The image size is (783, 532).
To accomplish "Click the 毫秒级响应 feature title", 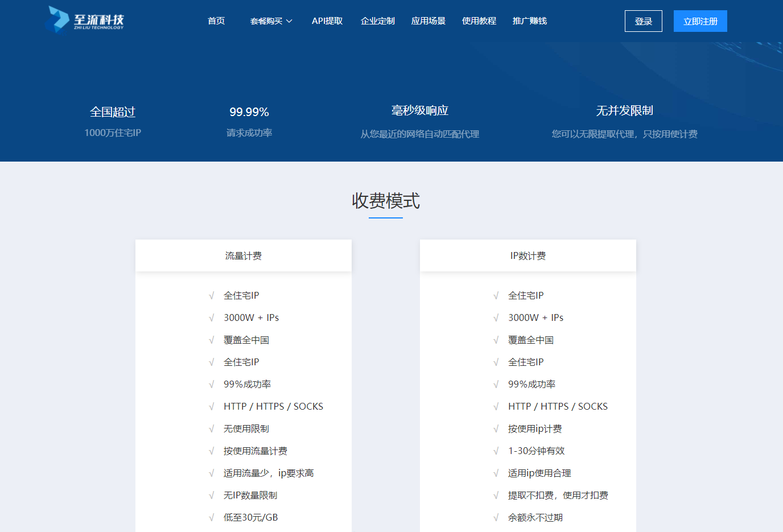I will [419, 110].
